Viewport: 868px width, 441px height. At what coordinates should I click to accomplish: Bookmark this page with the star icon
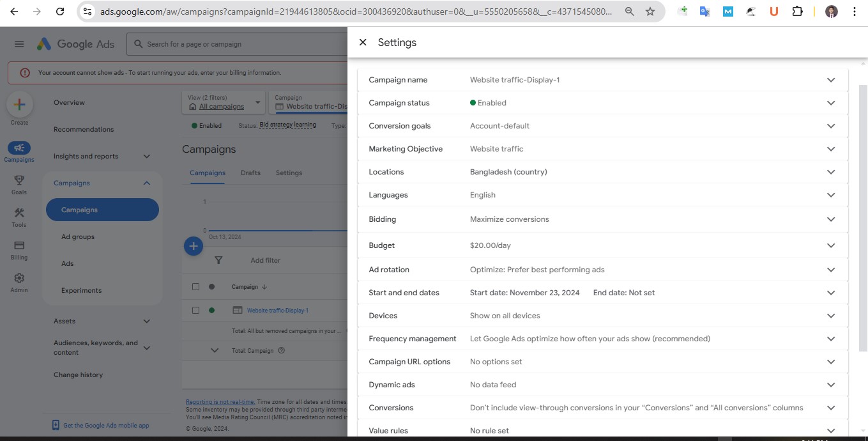click(x=650, y=12)
